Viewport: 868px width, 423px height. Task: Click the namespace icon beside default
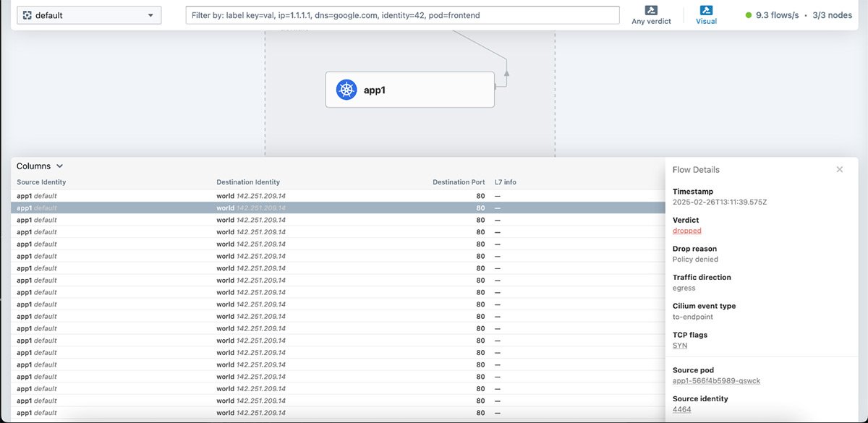tap(27, 15)
